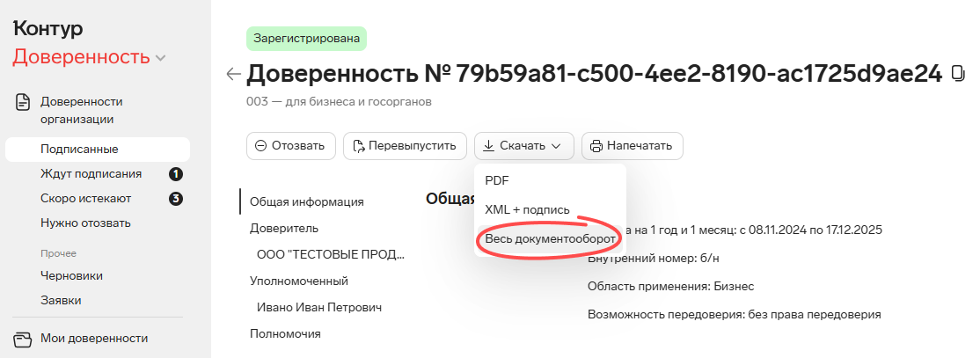Select XML + подпись download option
The width and height of the screenshot is (980, 358).
527,210
